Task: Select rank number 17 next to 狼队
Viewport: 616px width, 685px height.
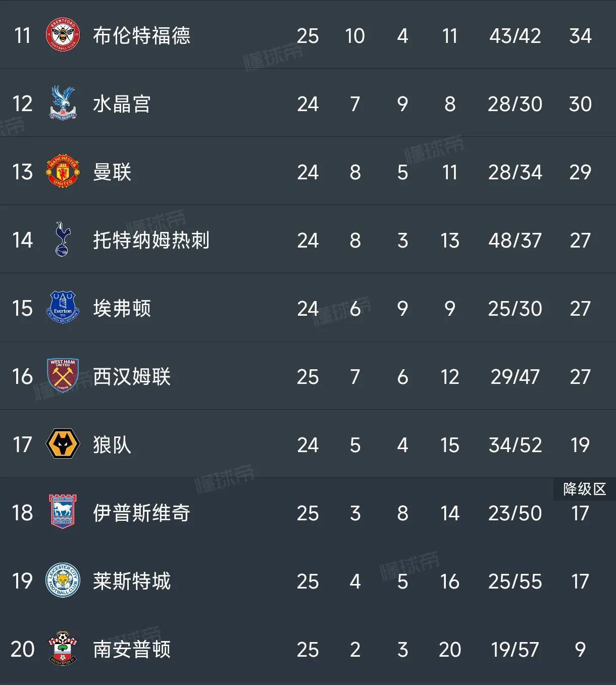Action: [21, 445]
